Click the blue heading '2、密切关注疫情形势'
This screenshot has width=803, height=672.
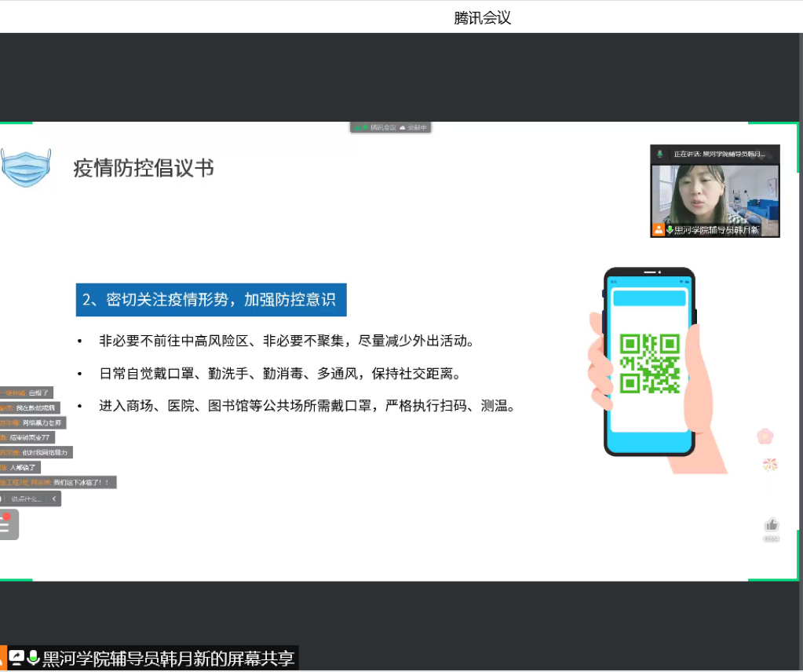pyautogui.click(x=210, y=300)
